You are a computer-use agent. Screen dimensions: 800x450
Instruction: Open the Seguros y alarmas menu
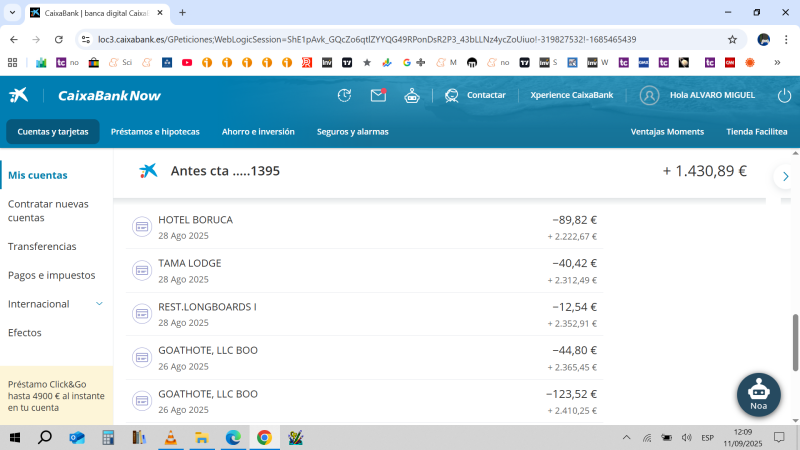(x=353, y=132)
